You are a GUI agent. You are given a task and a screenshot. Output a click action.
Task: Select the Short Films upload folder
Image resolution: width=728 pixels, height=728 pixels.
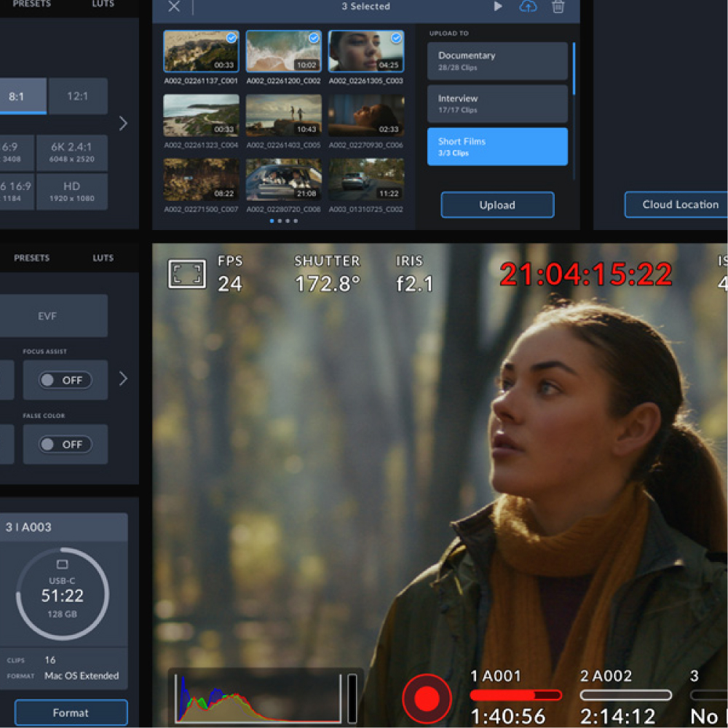click(497, 146)
